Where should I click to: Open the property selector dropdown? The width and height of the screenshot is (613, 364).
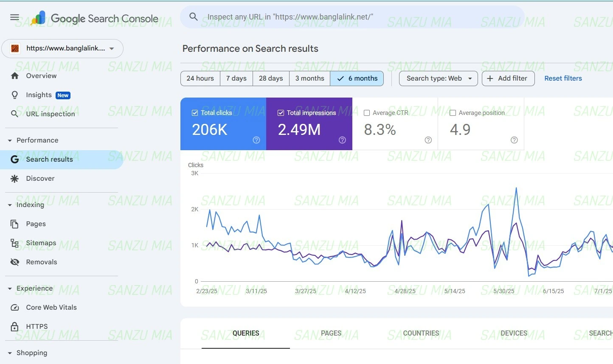point(62,49)
